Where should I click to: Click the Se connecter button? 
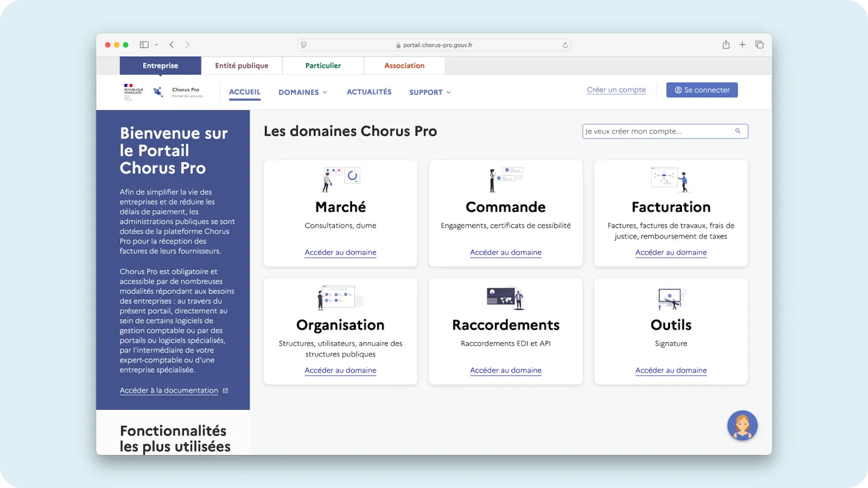pos(702,90)
